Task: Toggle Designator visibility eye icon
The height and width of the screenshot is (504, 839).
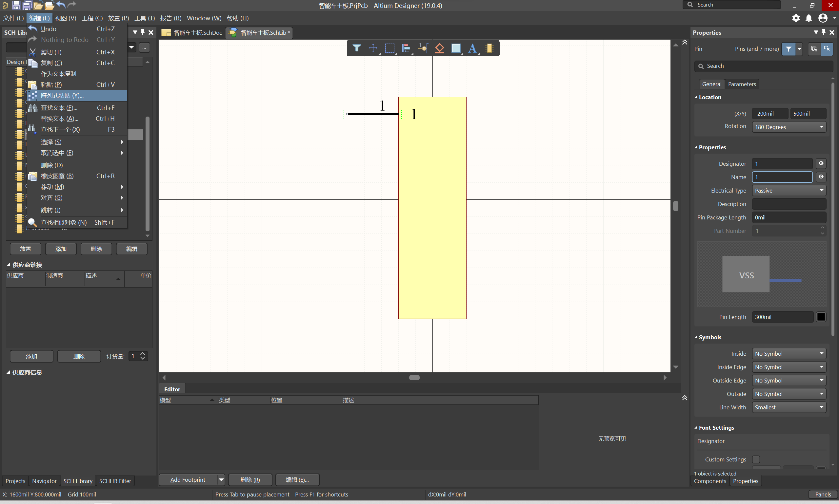Action: 821,163
